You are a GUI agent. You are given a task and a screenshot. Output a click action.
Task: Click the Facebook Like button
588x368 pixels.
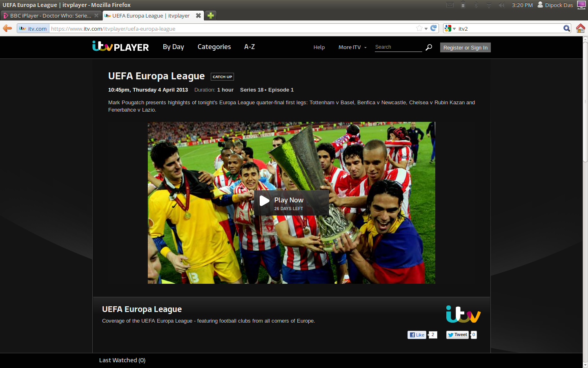coord(417,335)
